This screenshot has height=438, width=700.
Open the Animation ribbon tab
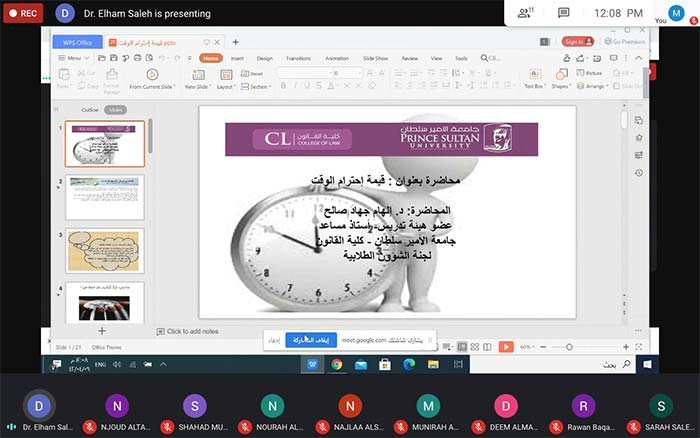(337, 58)
